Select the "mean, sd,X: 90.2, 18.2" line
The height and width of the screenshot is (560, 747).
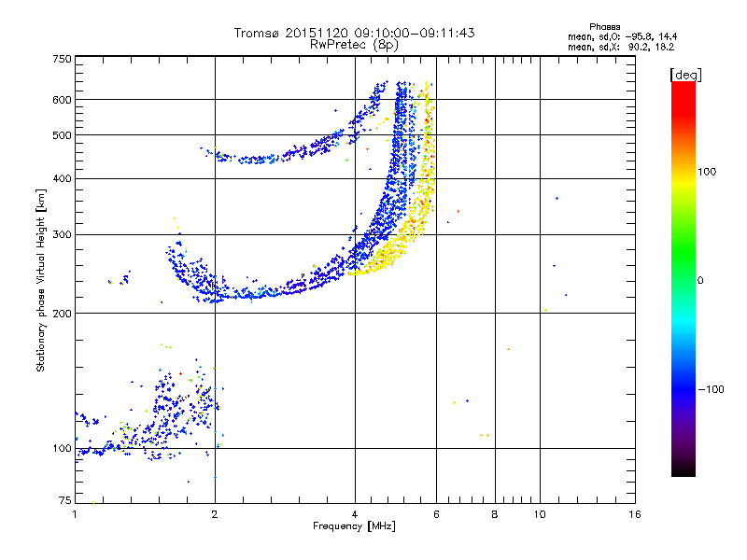pyautogui.click(x=621, y=47)
